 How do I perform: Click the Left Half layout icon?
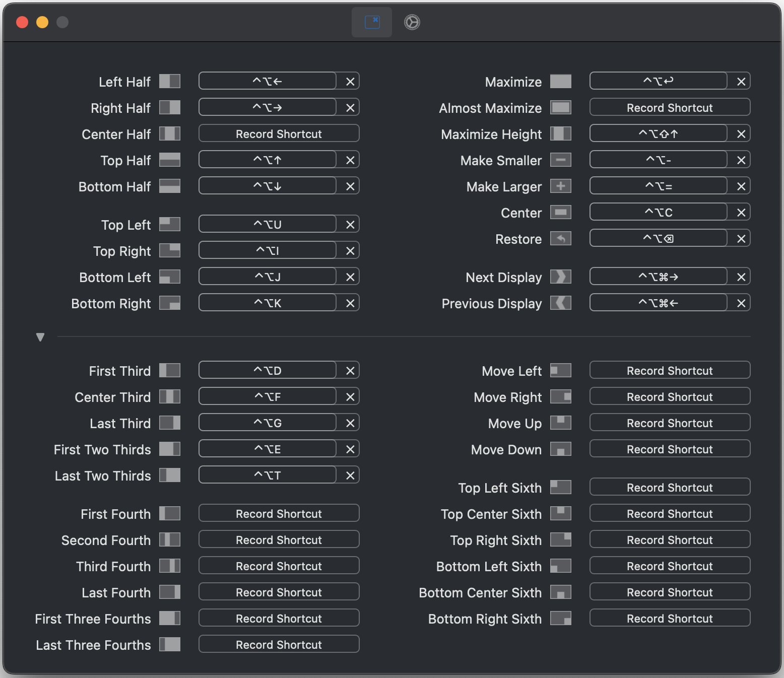170,81
